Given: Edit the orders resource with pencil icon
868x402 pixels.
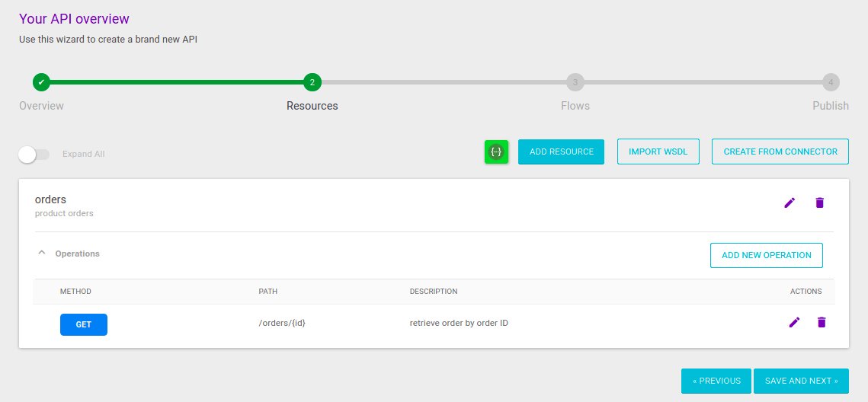Looking at the screenshot, I should [x=790, y=203].
